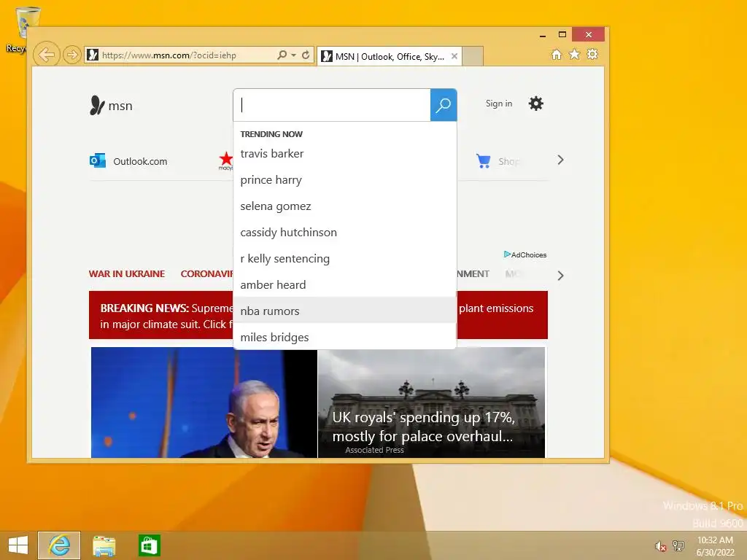Viewport: 747px width, 560px height.
Task: Click the IE forward arrow button
Action: click(71, 55)
